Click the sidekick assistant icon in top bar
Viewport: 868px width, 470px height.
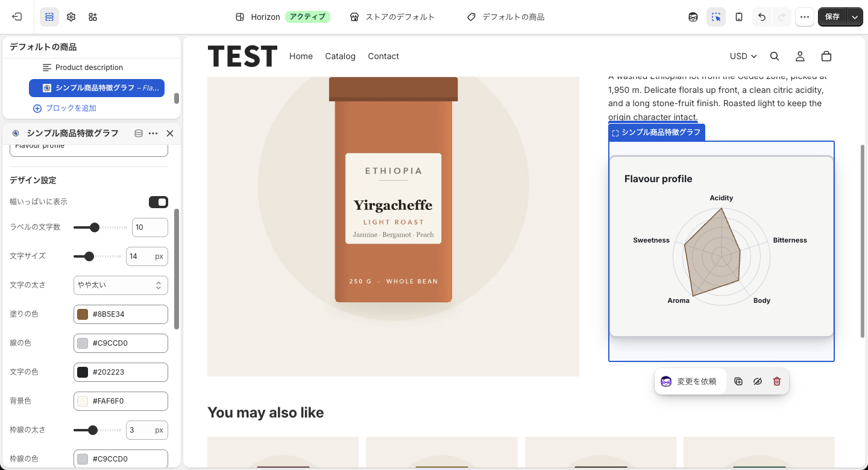693,17
